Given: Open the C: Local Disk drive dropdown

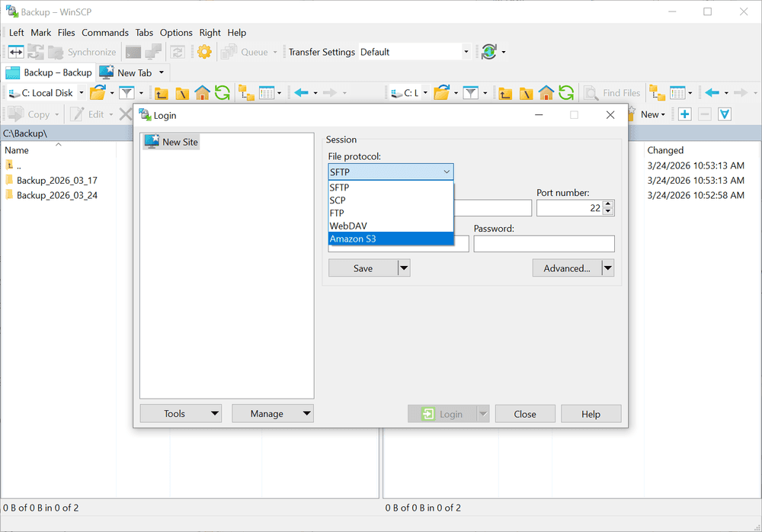Looking at the screenshot, I should 82,92.
